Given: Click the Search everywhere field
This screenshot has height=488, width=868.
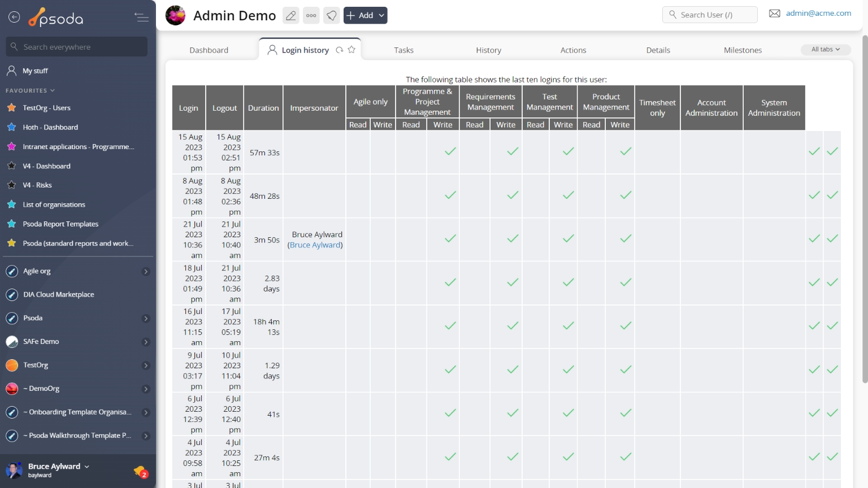Looking at the screenshot, I should tap(77, 47).
